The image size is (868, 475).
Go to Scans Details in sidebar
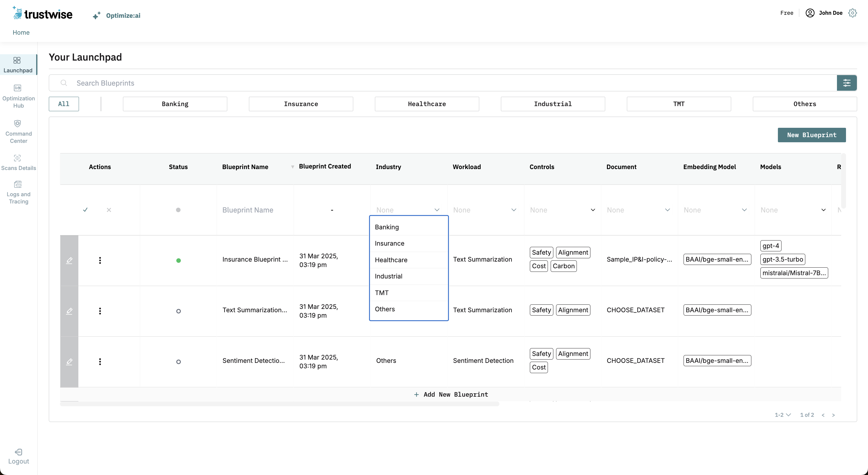coord(17,158)
